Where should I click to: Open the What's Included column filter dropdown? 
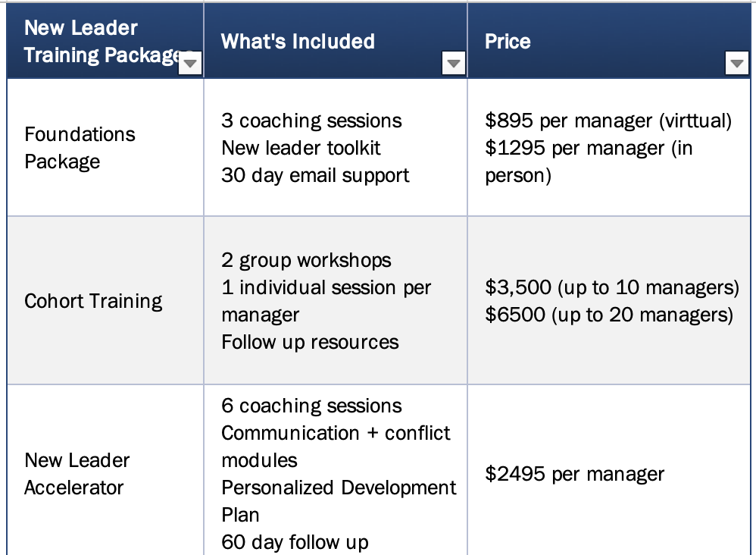coord(453,63)
